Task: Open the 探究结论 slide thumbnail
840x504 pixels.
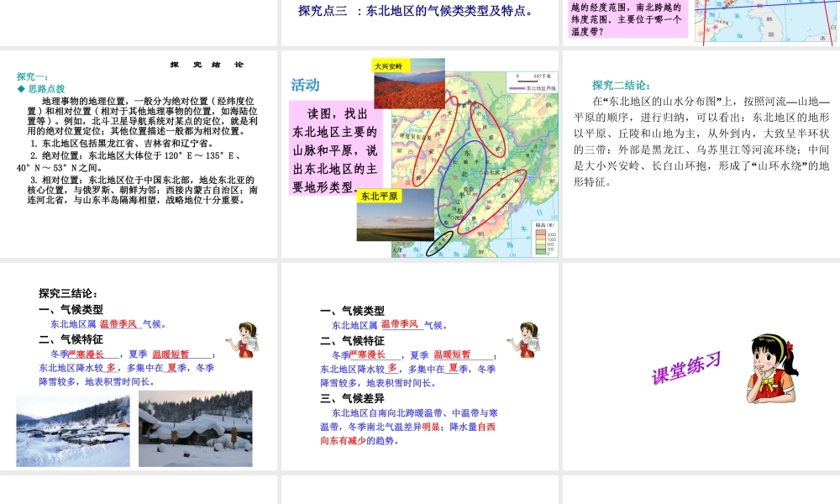Action: (x=139, y=155)
